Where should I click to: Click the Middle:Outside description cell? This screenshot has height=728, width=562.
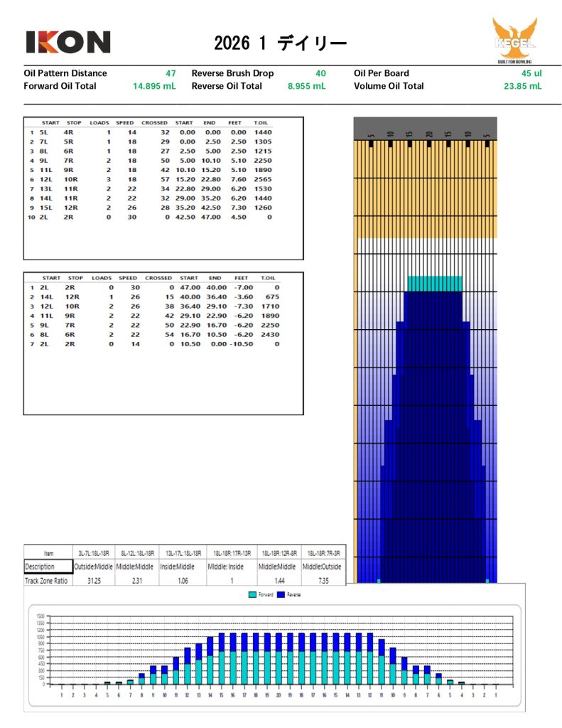pyautogui.click(x=322, y=567)
